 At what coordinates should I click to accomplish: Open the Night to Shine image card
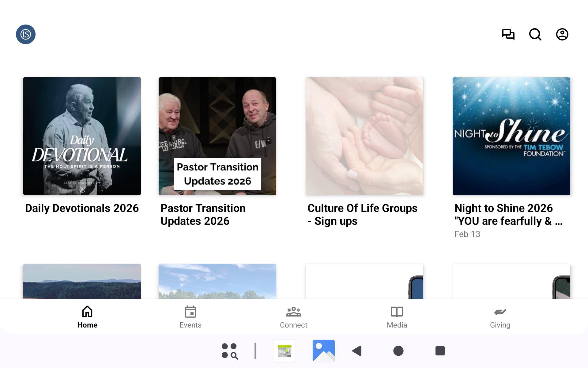511,136
